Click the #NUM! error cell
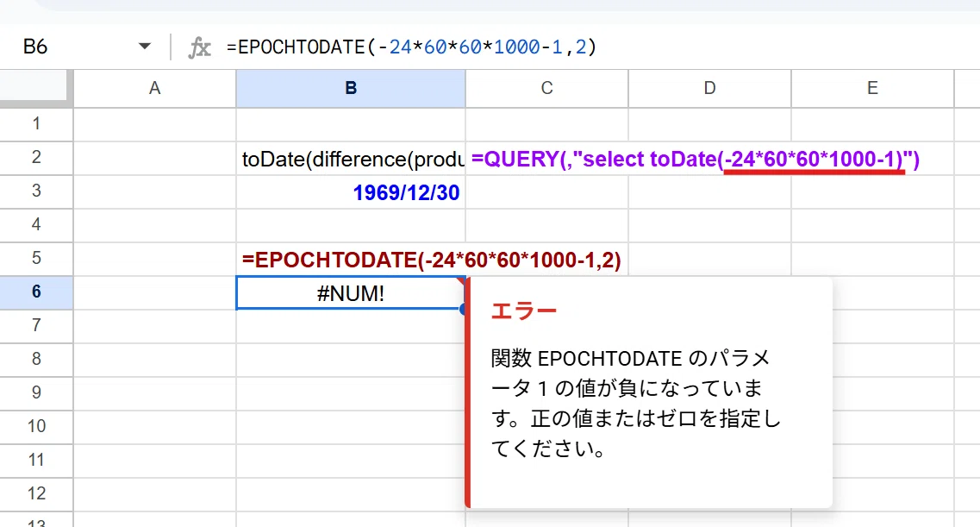The width and height of the screenshot is (980, 527). [351, 293]
